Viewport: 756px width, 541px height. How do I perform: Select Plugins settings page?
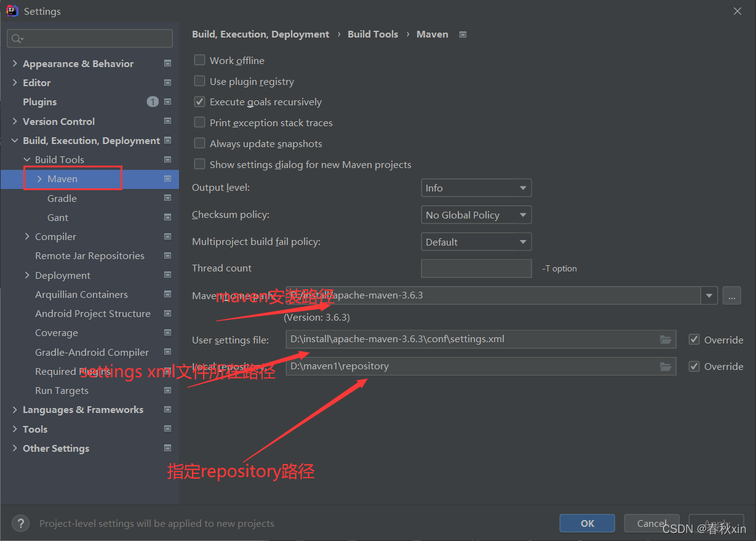[x=39, y=102]
